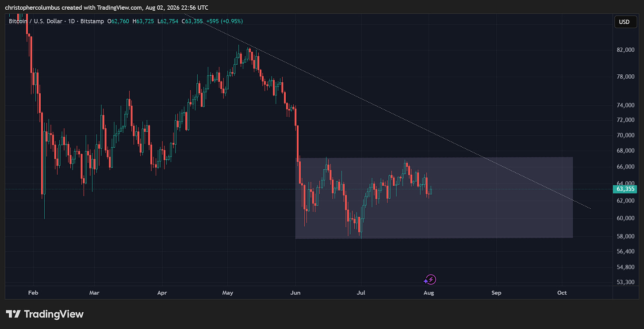
Task: Click the 54,800 price axis label
Action: [626, 267]
